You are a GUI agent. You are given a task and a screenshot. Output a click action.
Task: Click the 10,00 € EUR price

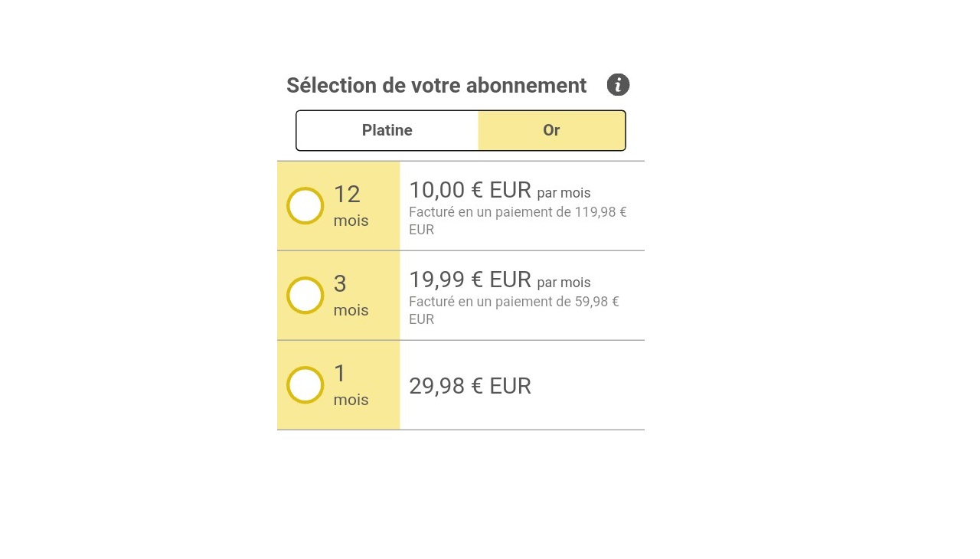pos(469,190)
